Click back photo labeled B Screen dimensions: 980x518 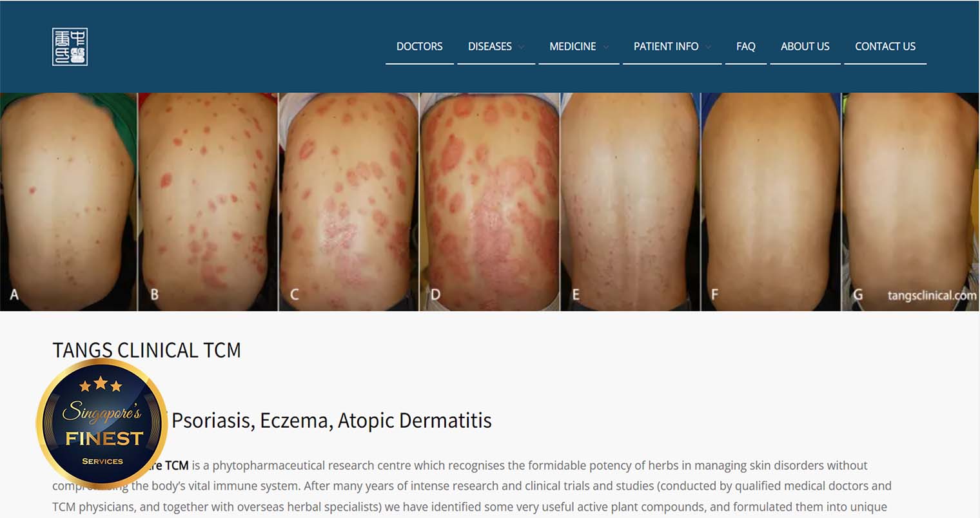tap(208, 202)
